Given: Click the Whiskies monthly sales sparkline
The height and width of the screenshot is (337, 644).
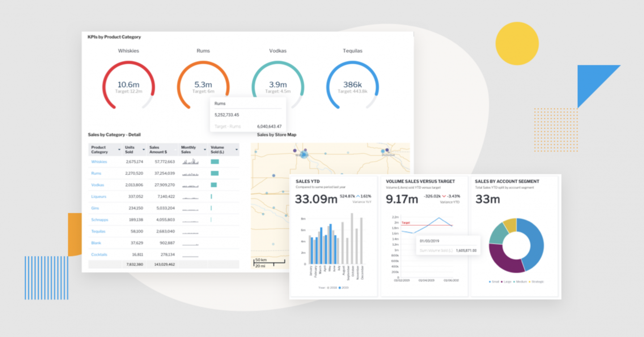Looking at the screenshot, I should [x=193, y=162].
